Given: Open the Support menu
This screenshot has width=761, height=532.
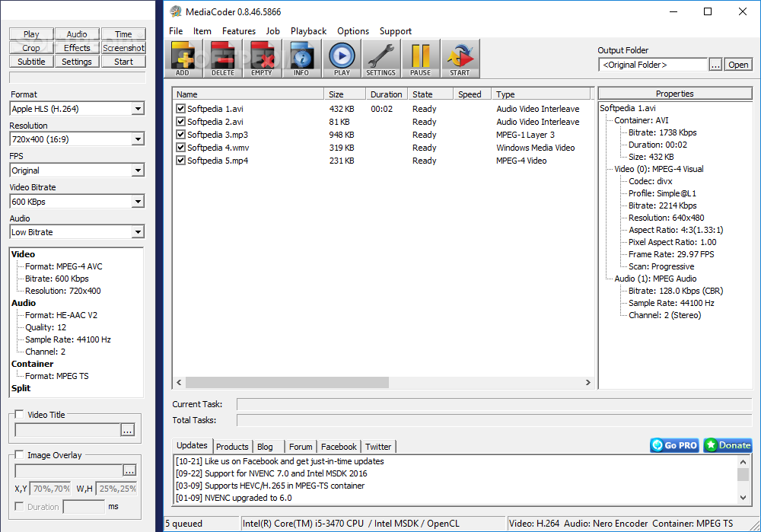Looking at the screenshot, I should [396, 31].
